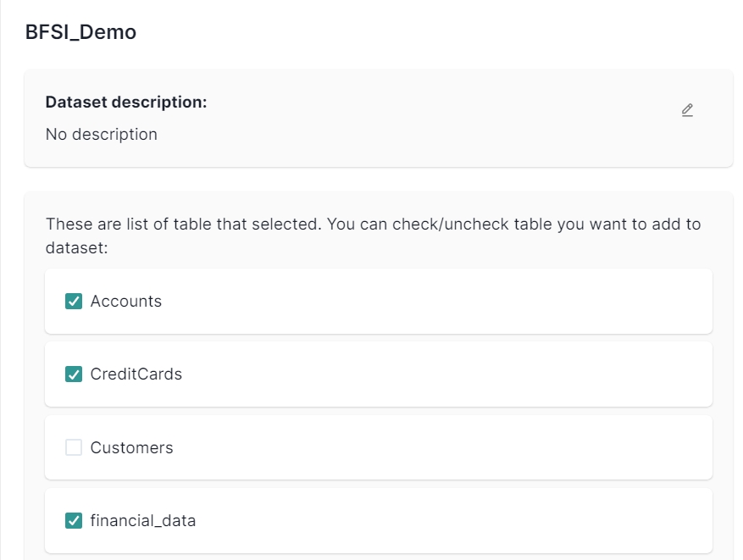Click the blank page background beside the BFSI_Demo title
Viewport: 743px width, 560px height.
(424, 32)
